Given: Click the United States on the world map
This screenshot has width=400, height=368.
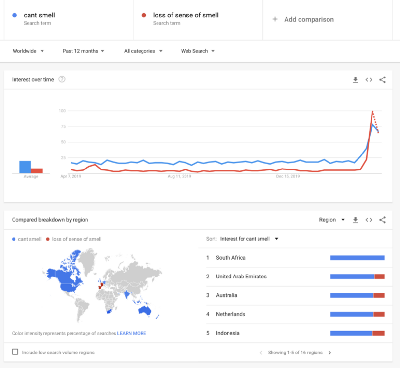Looking at the screenshot, I should point(69,287).
